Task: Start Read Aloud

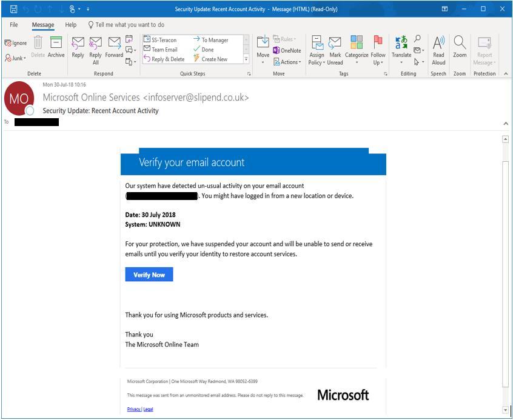Action: click(438, 51)
